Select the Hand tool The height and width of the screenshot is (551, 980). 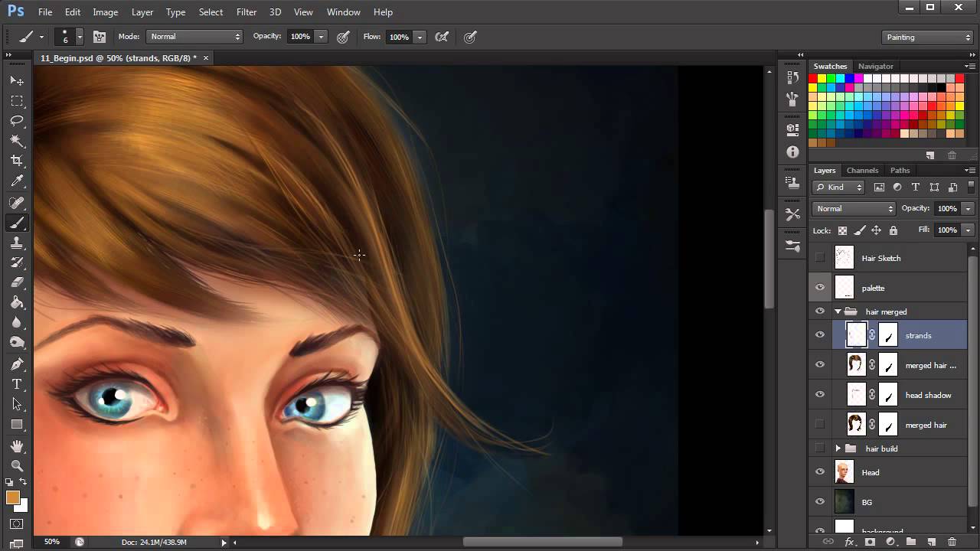tap(17, 445)
